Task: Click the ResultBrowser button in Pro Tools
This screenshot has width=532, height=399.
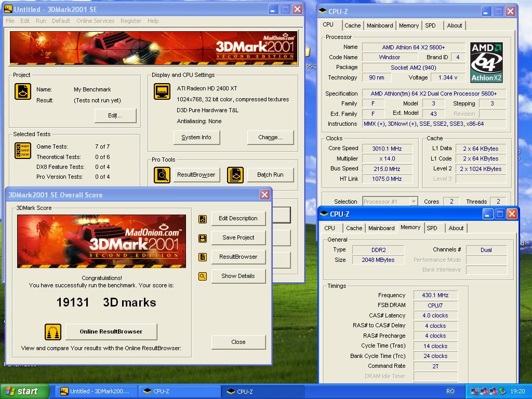Action: [x=196, y=175]
